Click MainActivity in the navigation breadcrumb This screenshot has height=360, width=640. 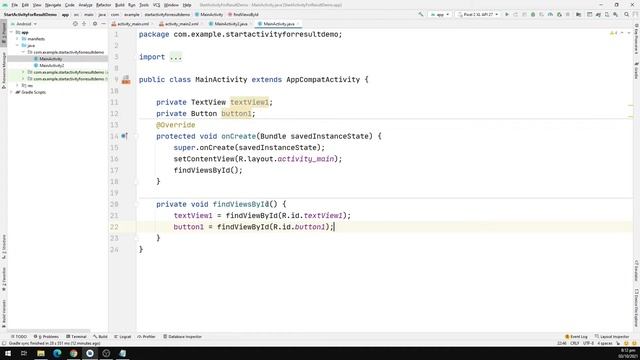[209, 14]
